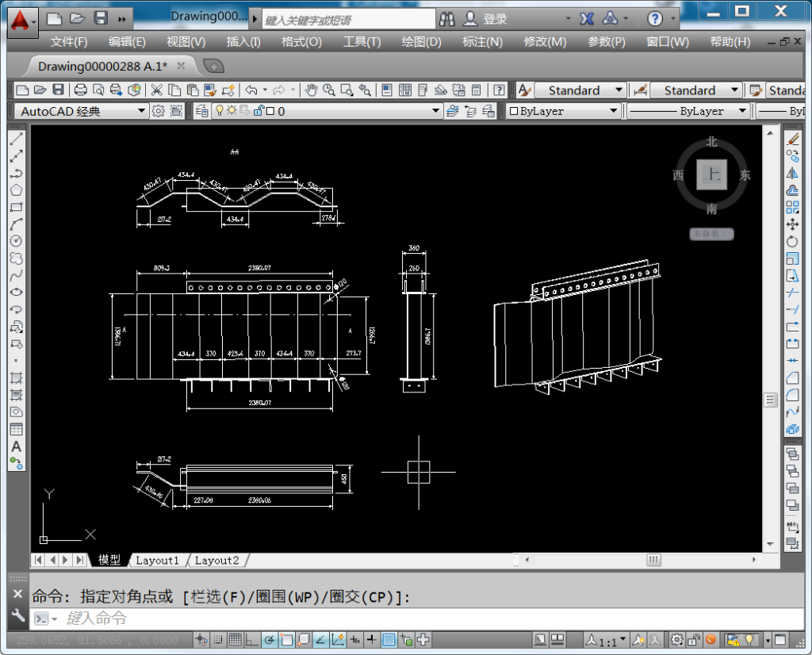812x655 pixels.
Task: Toggle Grid display in status bar
Action: (236, 639)
